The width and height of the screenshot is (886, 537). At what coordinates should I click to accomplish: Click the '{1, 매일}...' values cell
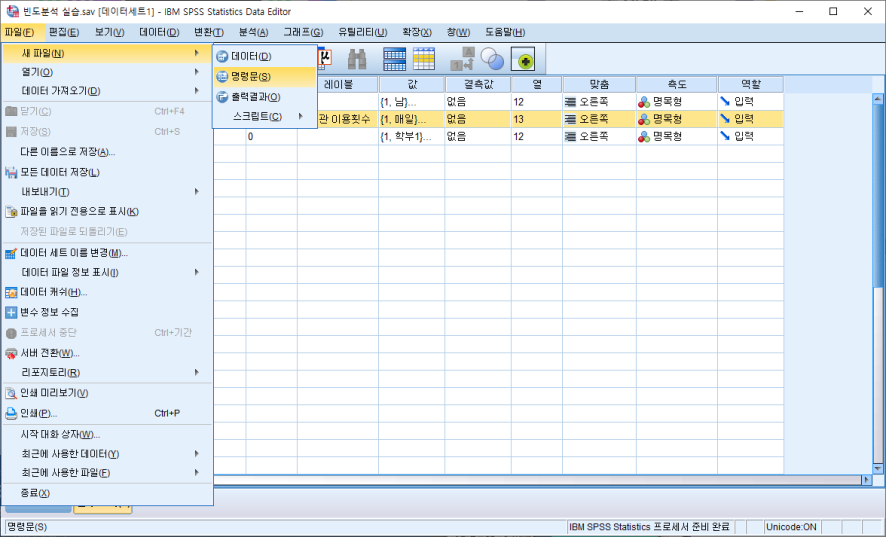click(x=411, y=119)
